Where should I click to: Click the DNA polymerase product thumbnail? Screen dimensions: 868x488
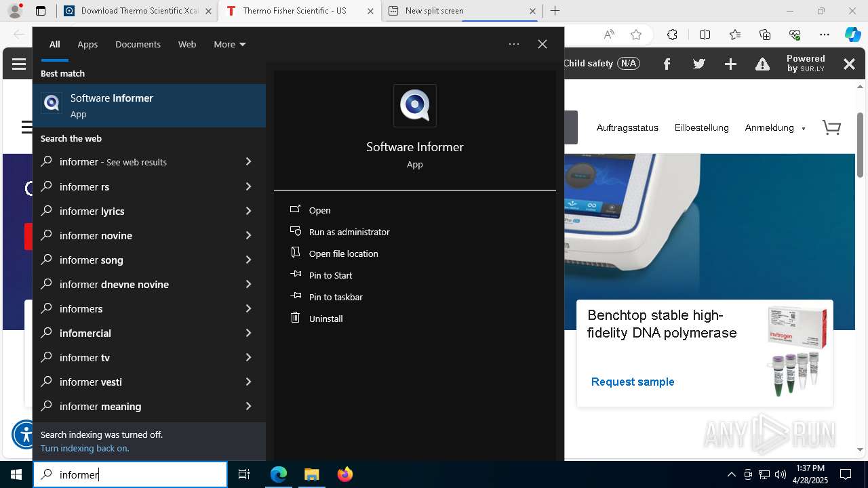pos(797,351)
